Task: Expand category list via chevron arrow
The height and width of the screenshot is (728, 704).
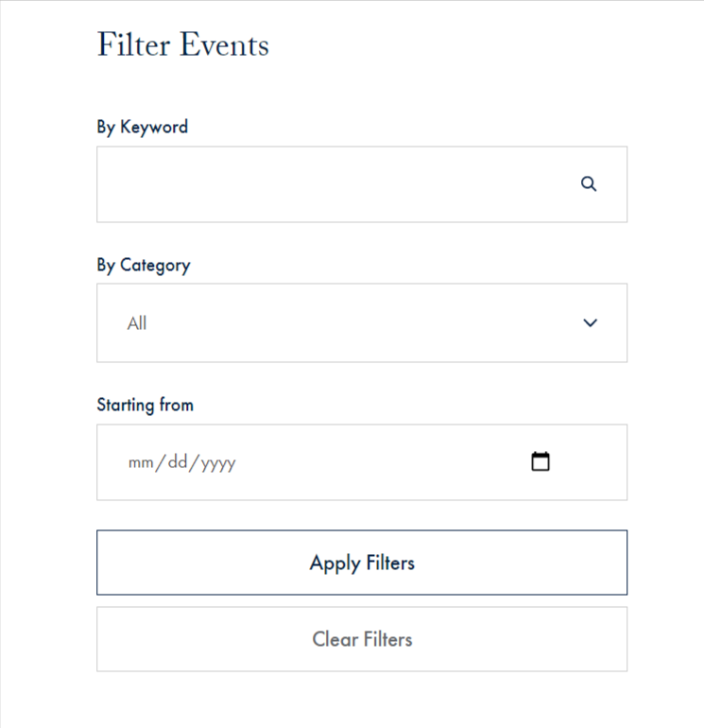Action: [590, 322]
